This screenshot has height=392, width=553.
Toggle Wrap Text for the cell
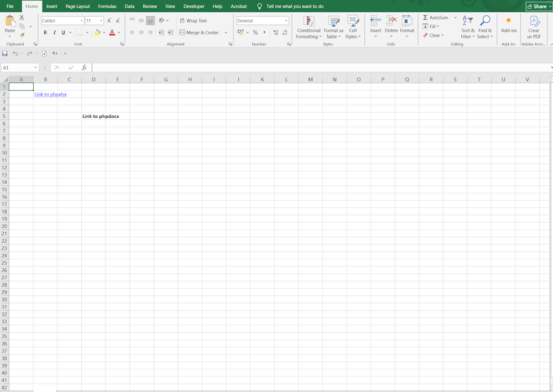pos(193,20)
